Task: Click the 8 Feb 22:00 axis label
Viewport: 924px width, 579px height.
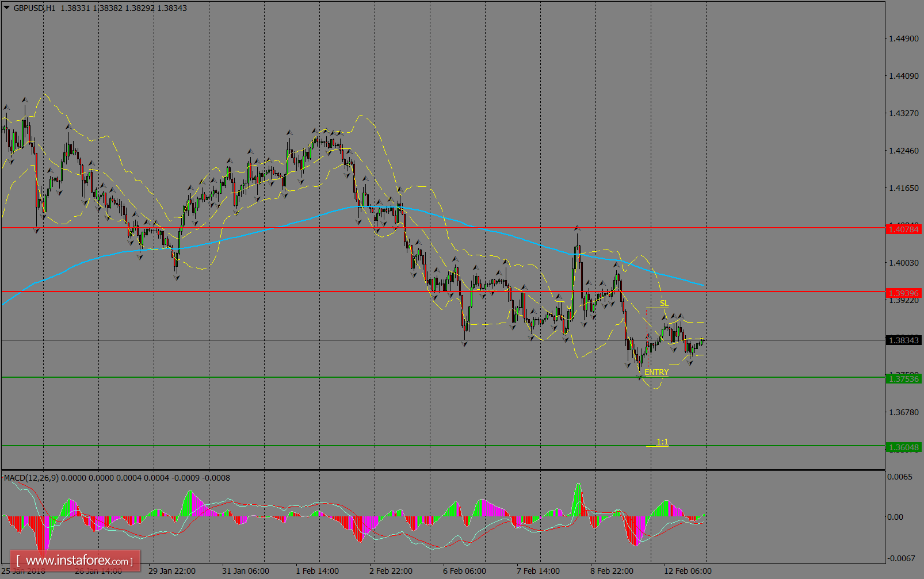Action: pos(612,571)
